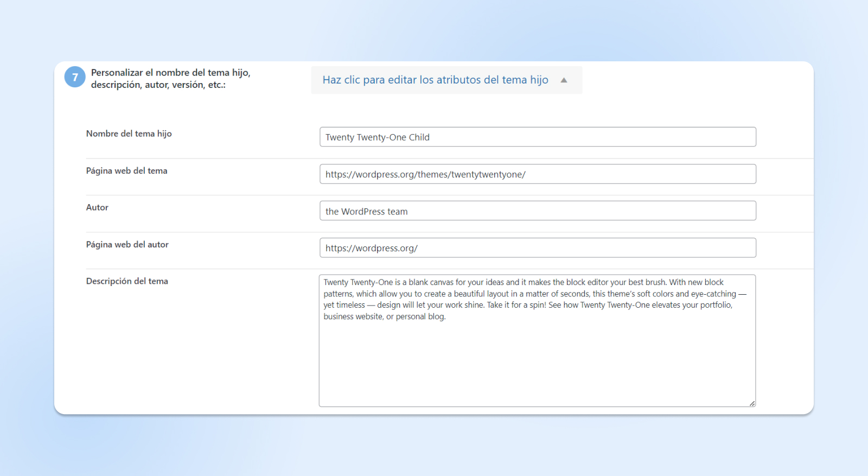Image resolution: width=868 pixels, height=476 pixels.
Task: Click the 'Descripción del tema' label
Action: 127,281
